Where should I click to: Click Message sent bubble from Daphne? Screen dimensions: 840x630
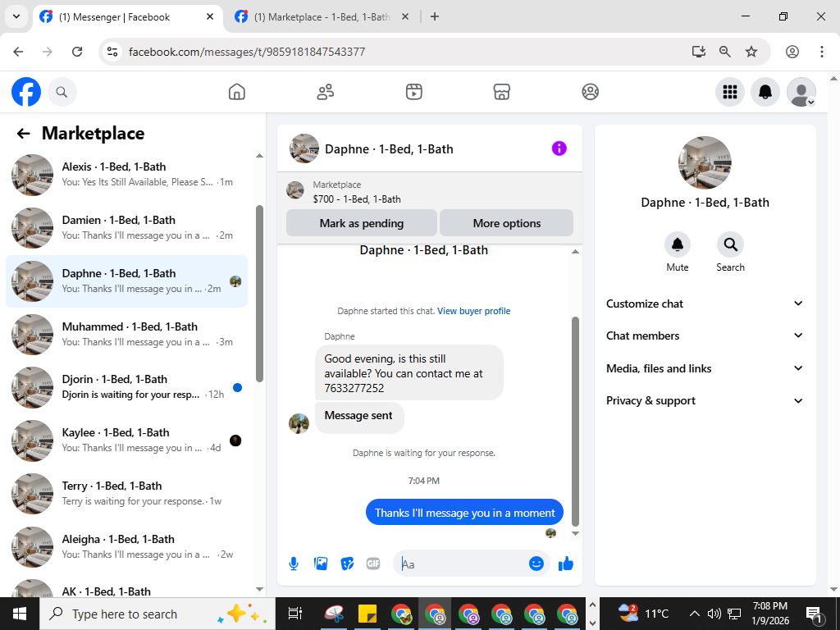[x=359, y=416]
